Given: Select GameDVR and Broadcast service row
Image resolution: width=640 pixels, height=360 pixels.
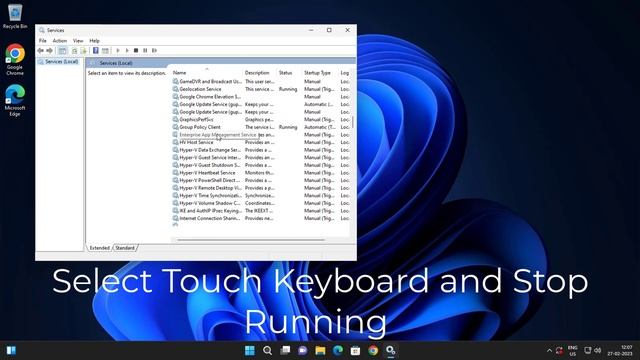Looking at the screenshot, I should [x=260, y=82].
